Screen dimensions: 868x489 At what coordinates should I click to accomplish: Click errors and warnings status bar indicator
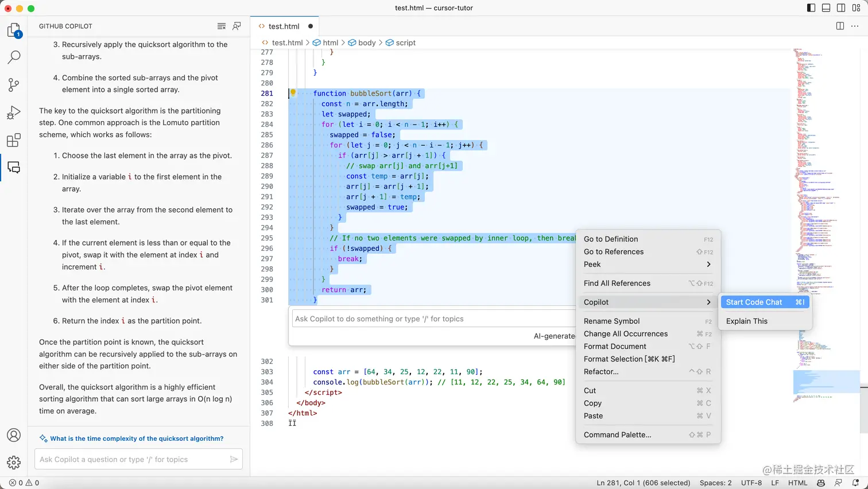click(24, 483)
